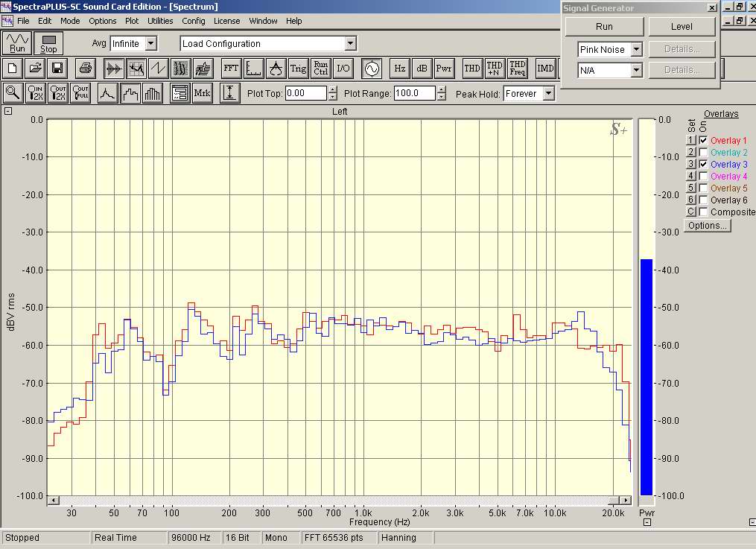The image size is (756, 549).
Task: Open FFT settings toolbar button
Action: (232, 69)
